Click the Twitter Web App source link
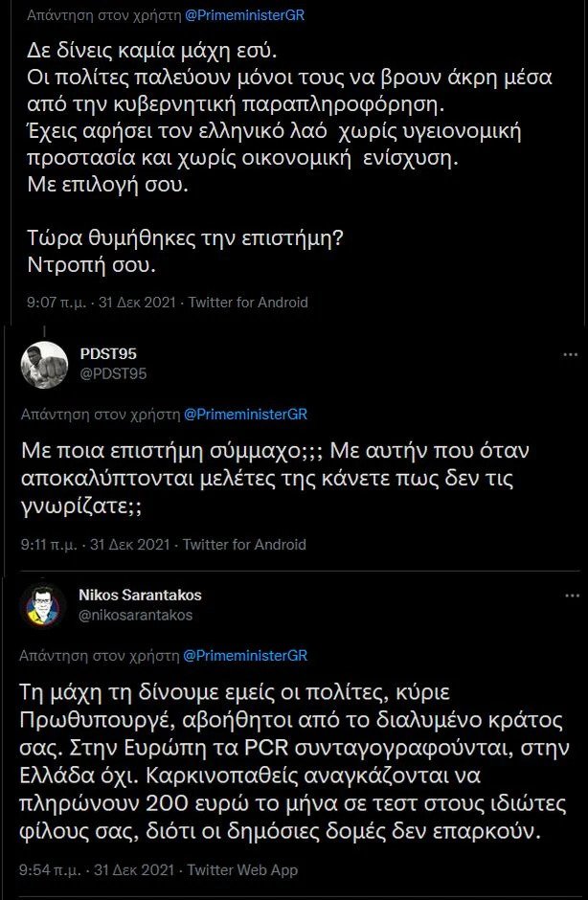588x900 pixels. [x=243, y=869]
